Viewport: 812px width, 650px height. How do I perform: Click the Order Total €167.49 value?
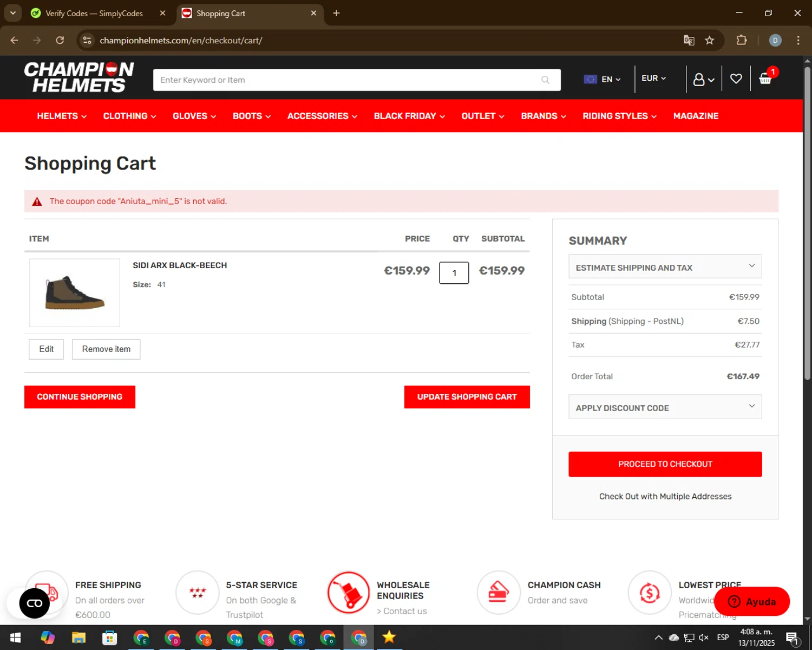coord(743,376)
